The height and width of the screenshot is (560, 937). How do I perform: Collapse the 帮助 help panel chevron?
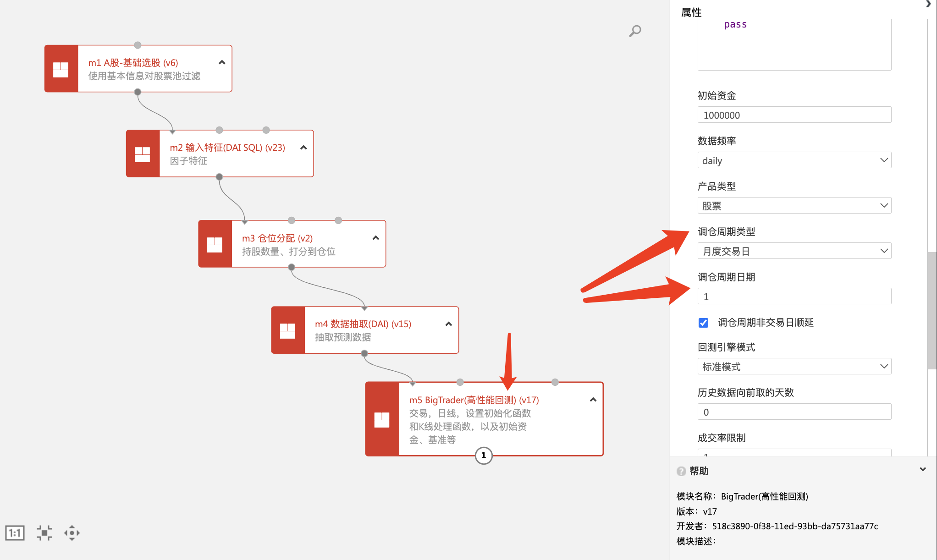coord(922,469)
